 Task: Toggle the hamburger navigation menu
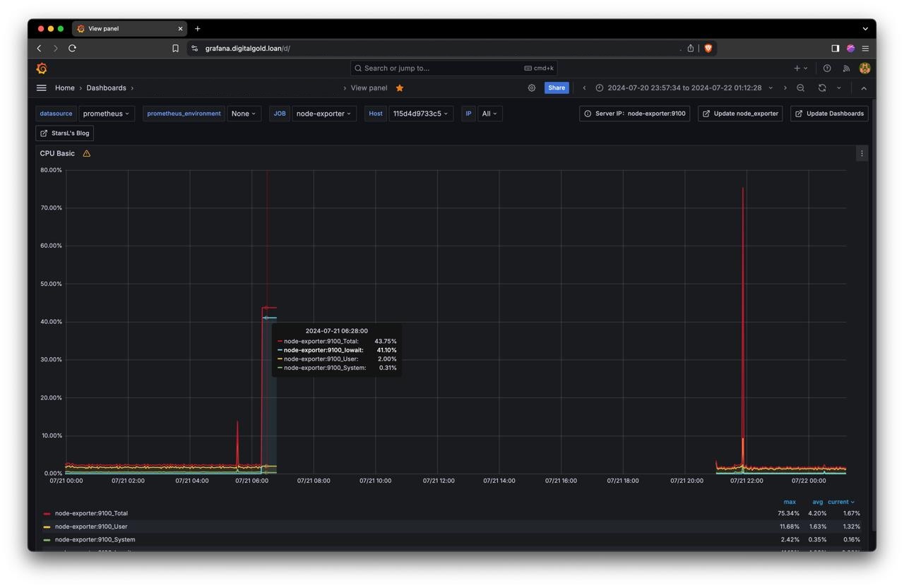(42, 88)
